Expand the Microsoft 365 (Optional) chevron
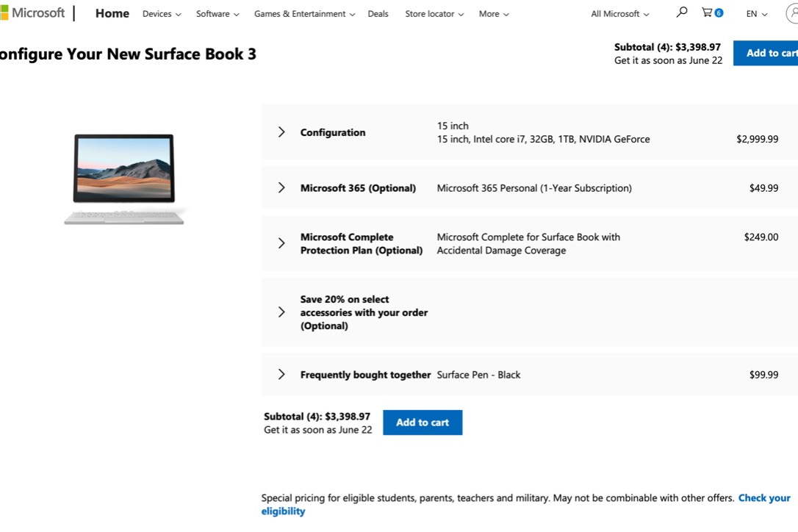 281,188
